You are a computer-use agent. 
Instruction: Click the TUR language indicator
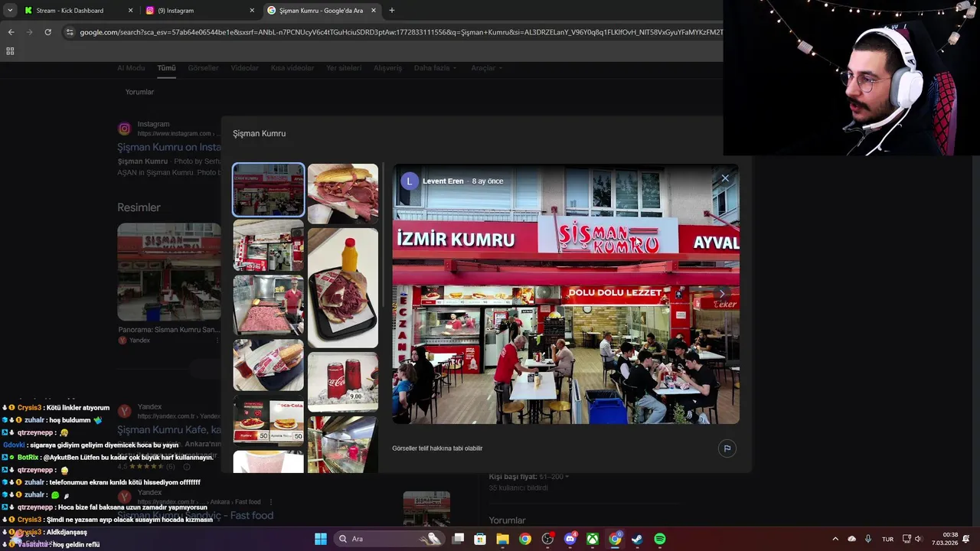coord(887,539)
